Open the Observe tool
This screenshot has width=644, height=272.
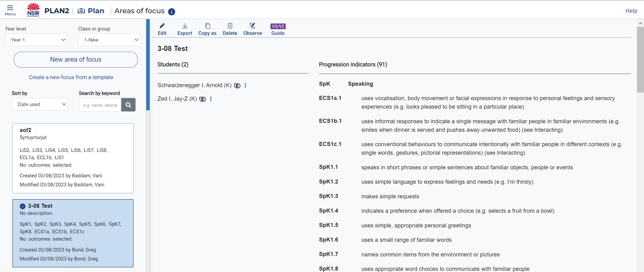pyautogui.click(x=252, y=29)
